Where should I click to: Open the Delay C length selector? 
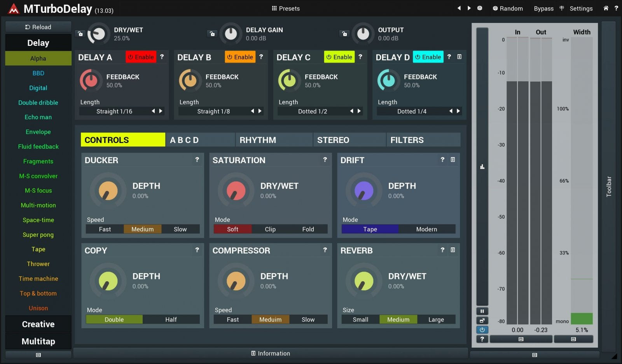pos(313,111)
